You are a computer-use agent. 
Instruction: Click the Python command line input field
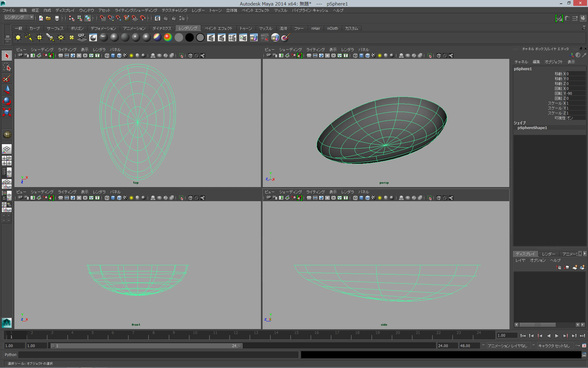pyautogui.click(x=158, y=355)
